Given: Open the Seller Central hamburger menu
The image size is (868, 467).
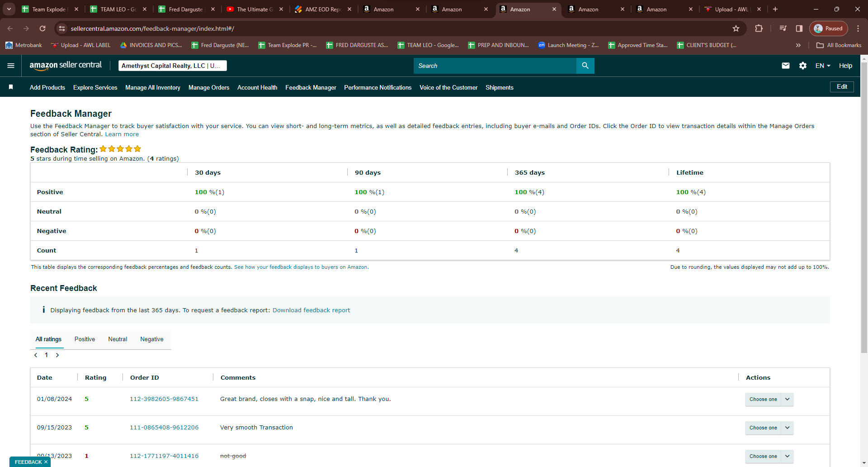Looking at the screenshot, I should point(11,66).
